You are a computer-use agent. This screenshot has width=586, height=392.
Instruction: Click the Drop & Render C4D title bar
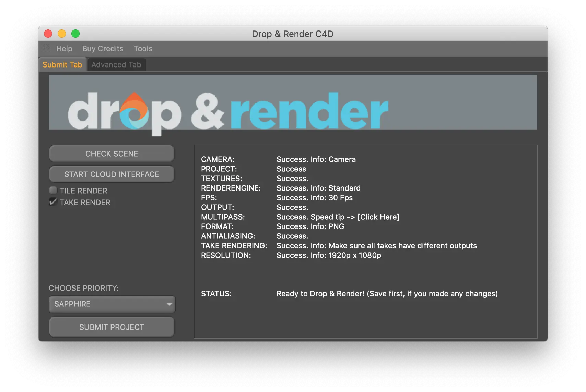click(x=292, y=34)
